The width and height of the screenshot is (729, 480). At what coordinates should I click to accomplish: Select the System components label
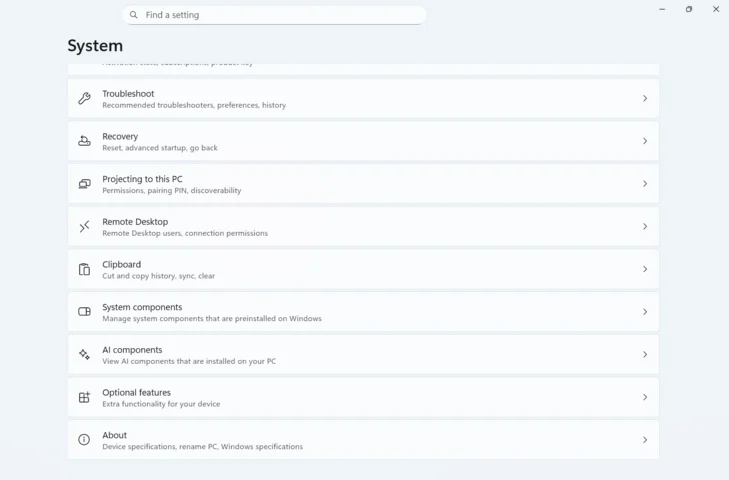tap(142, 307)
